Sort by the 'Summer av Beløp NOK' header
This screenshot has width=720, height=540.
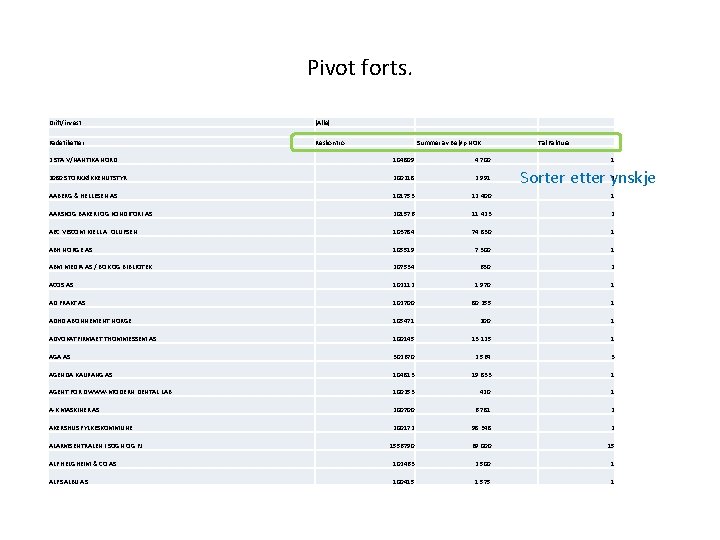pos(451,143)
